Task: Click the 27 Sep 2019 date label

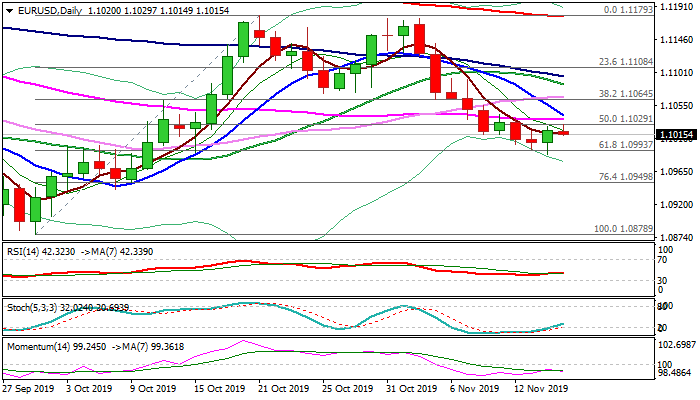Action: point(29,389)
